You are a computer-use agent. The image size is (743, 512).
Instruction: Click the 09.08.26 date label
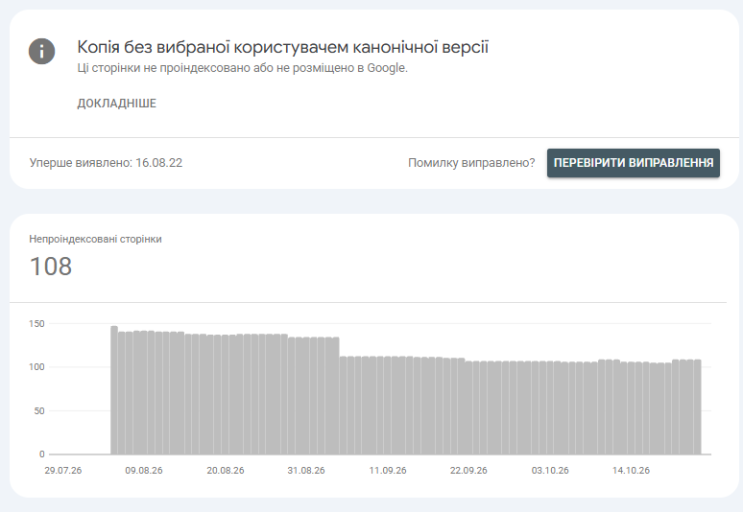pos(144,471)
